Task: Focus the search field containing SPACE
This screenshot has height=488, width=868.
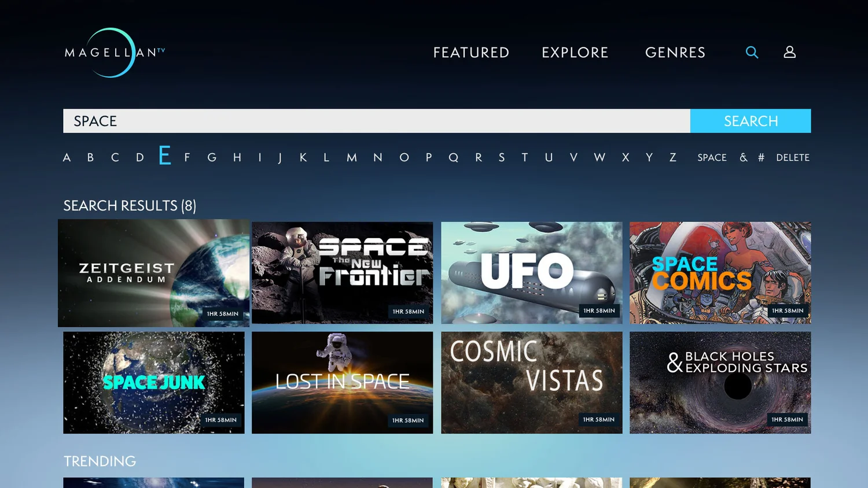Action: click(x=377, y=121)
